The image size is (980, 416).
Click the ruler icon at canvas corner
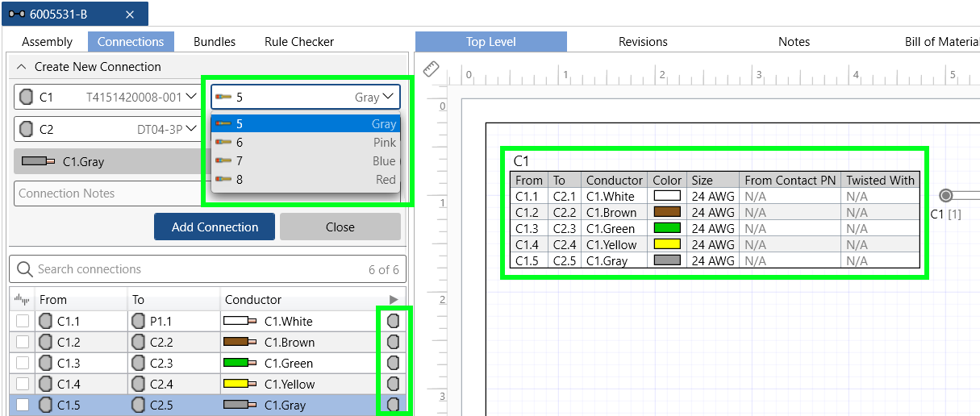click(432, 70)
